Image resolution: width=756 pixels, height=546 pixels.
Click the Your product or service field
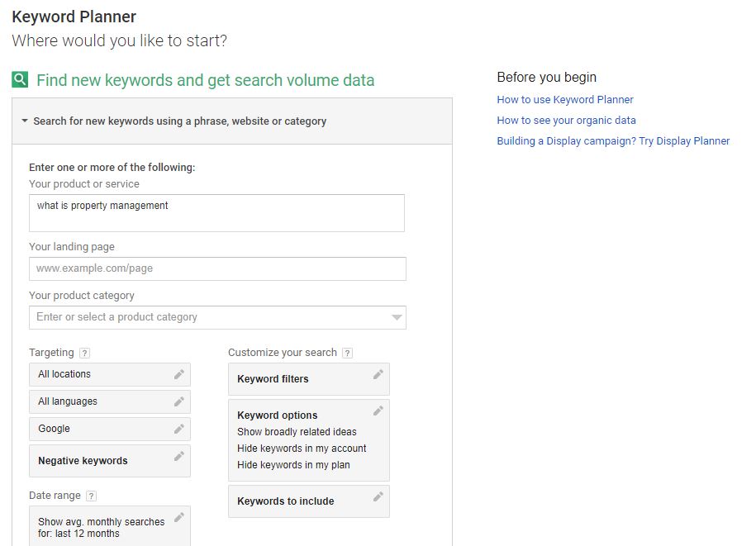216,213
